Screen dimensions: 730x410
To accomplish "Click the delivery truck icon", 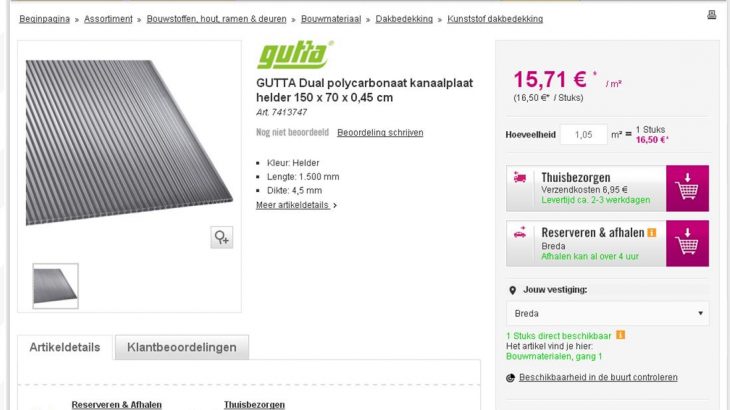I will (520, 177).
